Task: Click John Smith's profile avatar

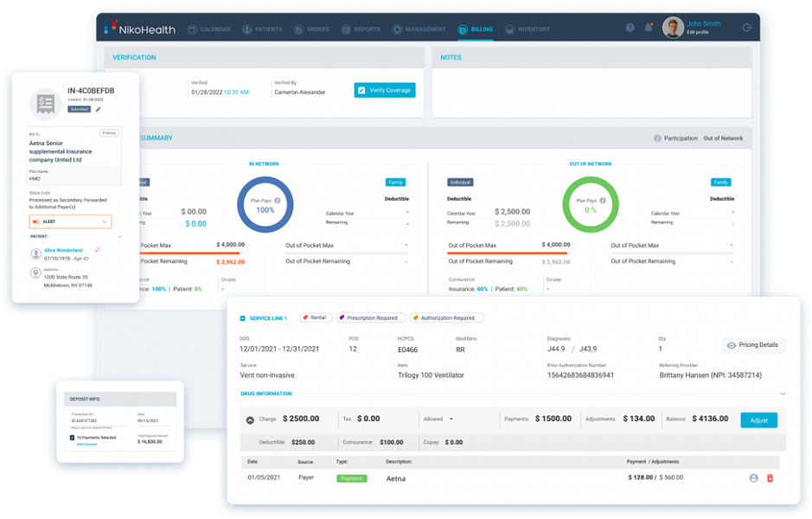Action: [673, 28]
